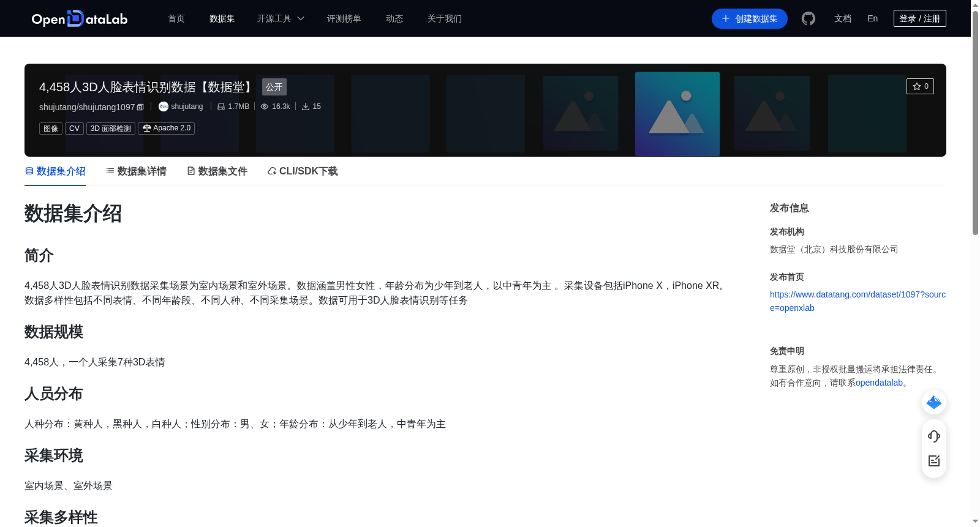980x527 pixels.
Task: Open 动态 in the navbar
Action: [394, 19]
